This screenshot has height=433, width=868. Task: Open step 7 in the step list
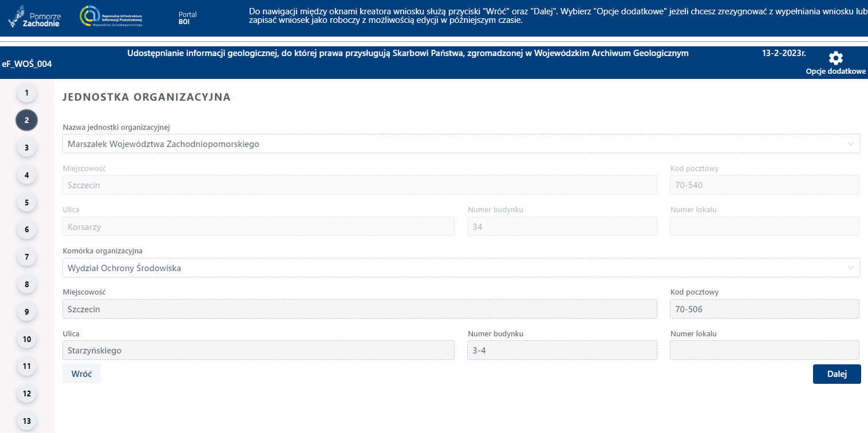(x=27, y=257)
